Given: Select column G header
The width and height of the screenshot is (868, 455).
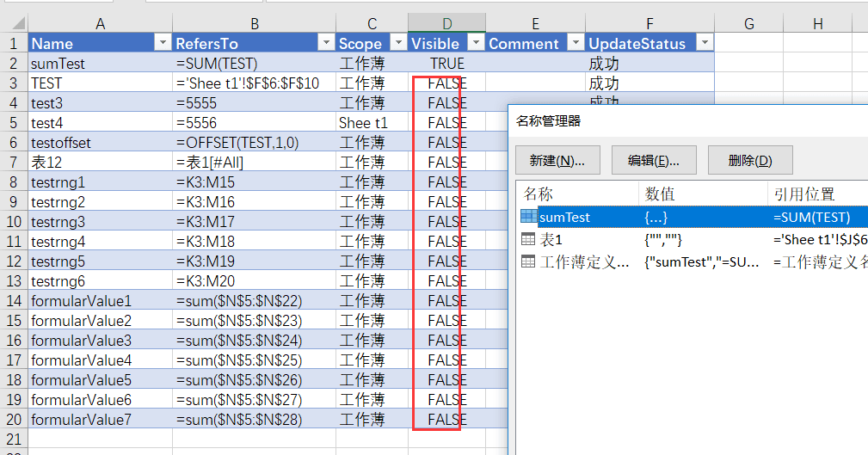Looking at the screenshot, I should point(749,23).
